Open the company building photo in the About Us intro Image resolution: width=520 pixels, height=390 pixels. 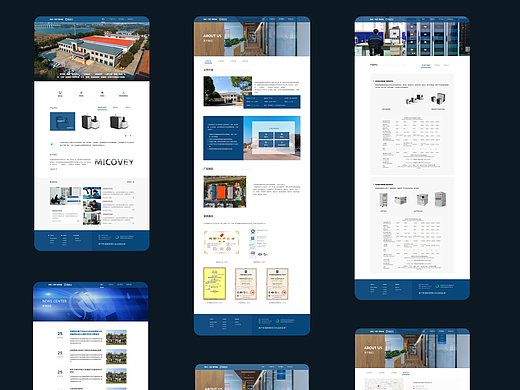click(228, 91)
